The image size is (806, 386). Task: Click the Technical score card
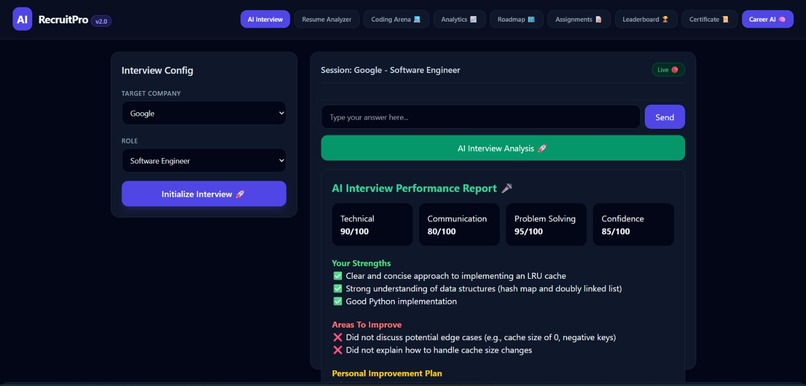pos(372,225)
